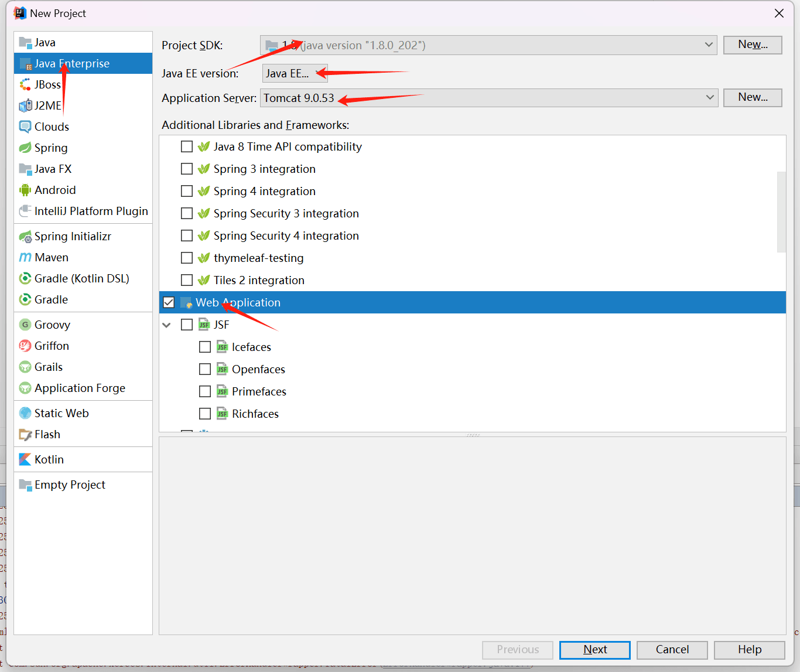
Task: Check the Openfaces checkbox
Action: pyautogui.click(x=205, y=369)
